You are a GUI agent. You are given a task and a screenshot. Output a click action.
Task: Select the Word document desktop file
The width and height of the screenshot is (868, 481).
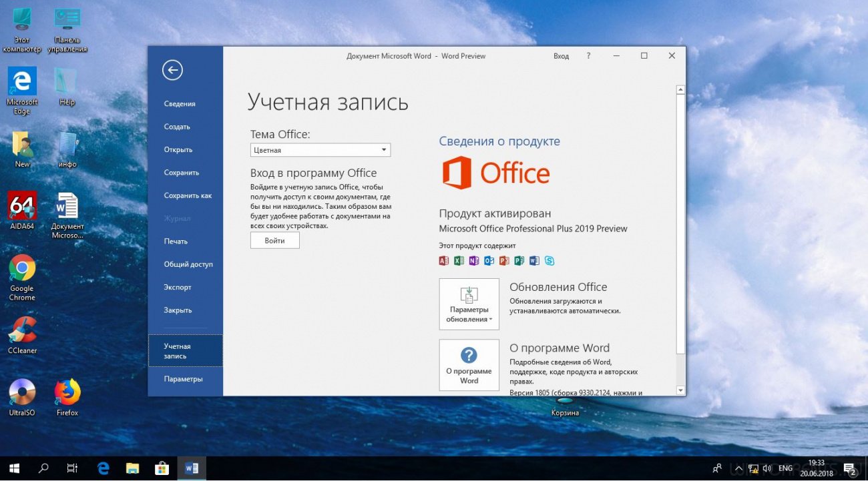pyautogui.click(x=67, y=215)
